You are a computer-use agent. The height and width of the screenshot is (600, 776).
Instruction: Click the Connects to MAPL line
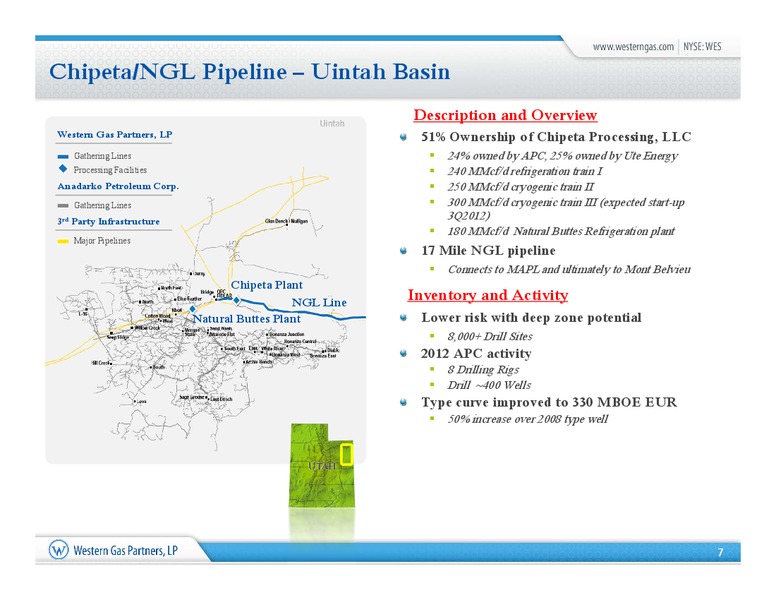click(x=569, y=269)
